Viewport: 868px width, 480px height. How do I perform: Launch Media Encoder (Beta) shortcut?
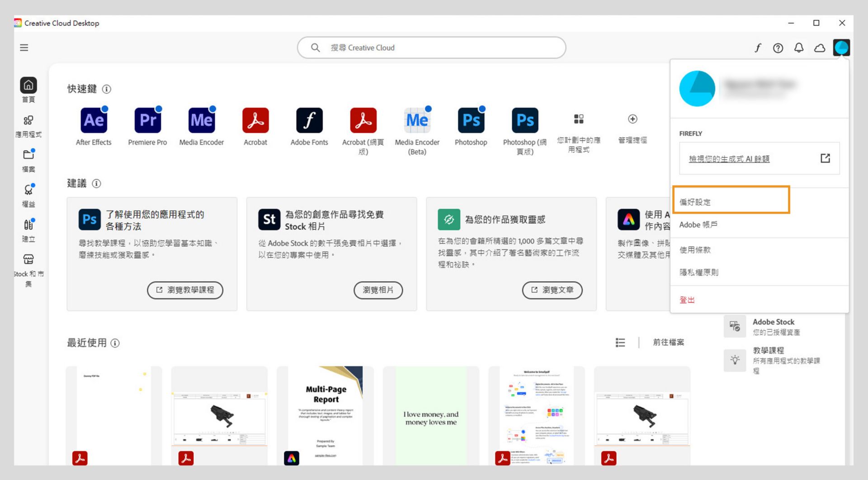tap(417, 131)
